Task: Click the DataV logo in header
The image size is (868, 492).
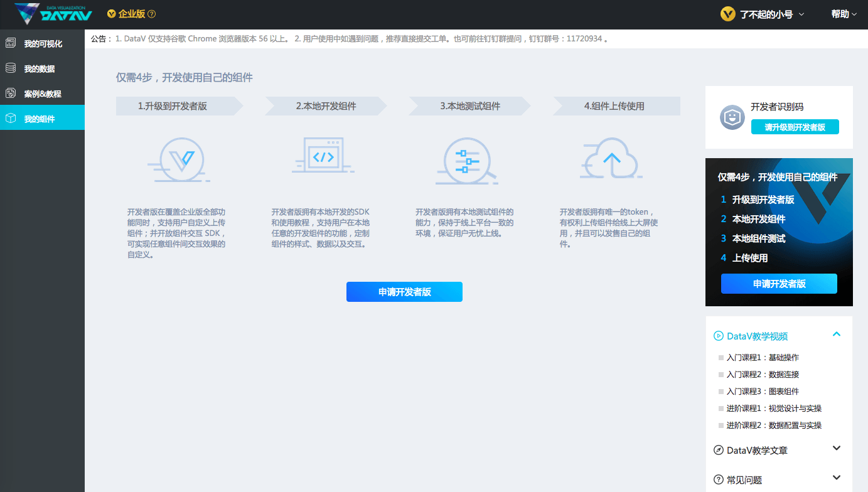Action: (x=53, y=14)
